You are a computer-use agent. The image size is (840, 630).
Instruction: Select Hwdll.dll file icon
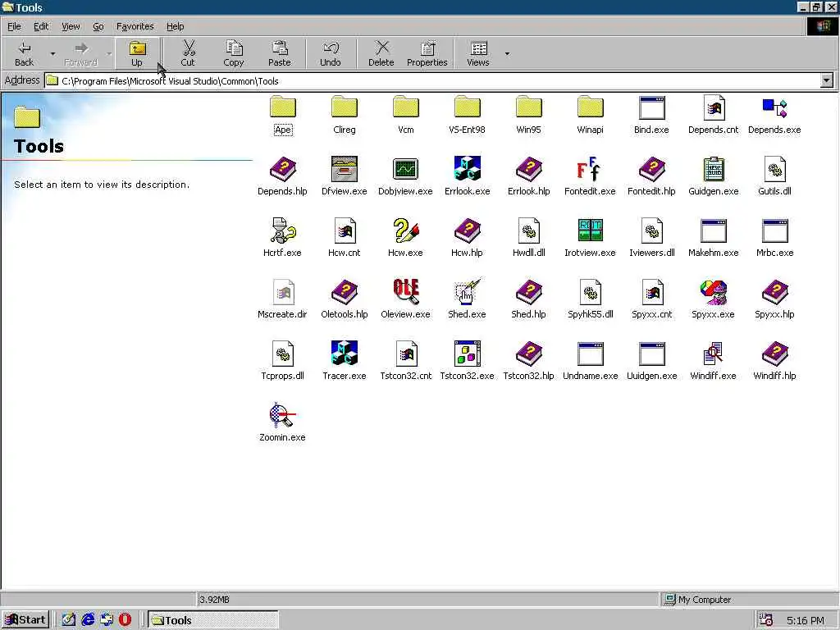529,231
